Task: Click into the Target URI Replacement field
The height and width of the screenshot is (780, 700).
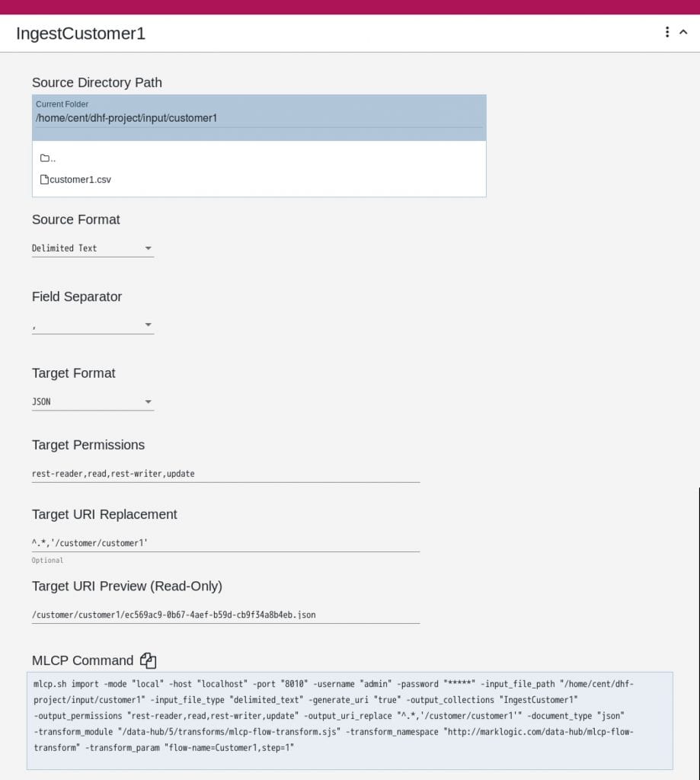Action: (225, 543)
